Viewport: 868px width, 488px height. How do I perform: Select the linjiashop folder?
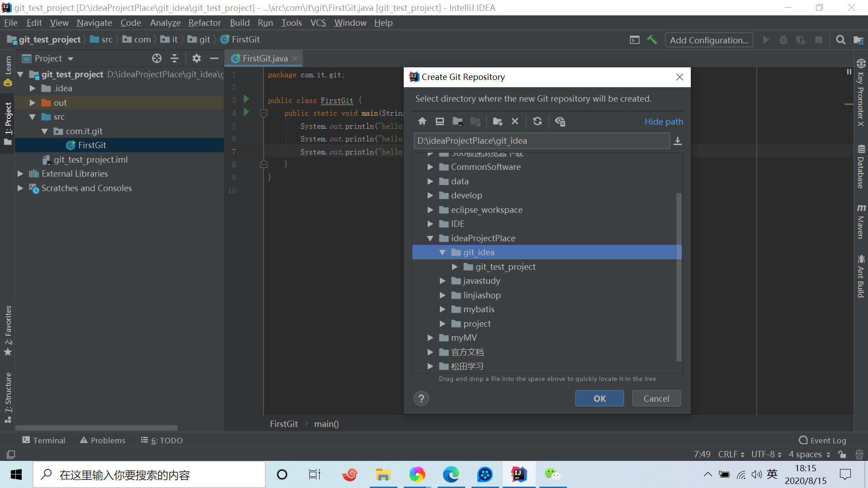[481, 296]
